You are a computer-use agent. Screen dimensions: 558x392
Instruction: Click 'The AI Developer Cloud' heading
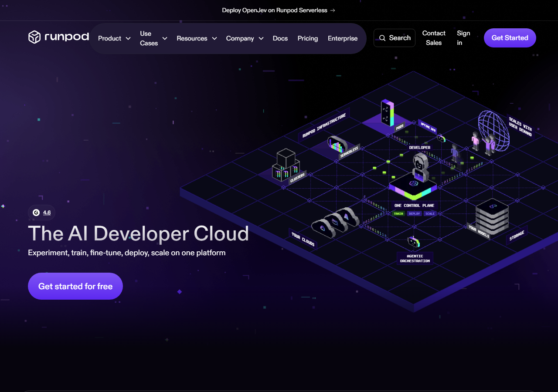[x=138, y=233]
